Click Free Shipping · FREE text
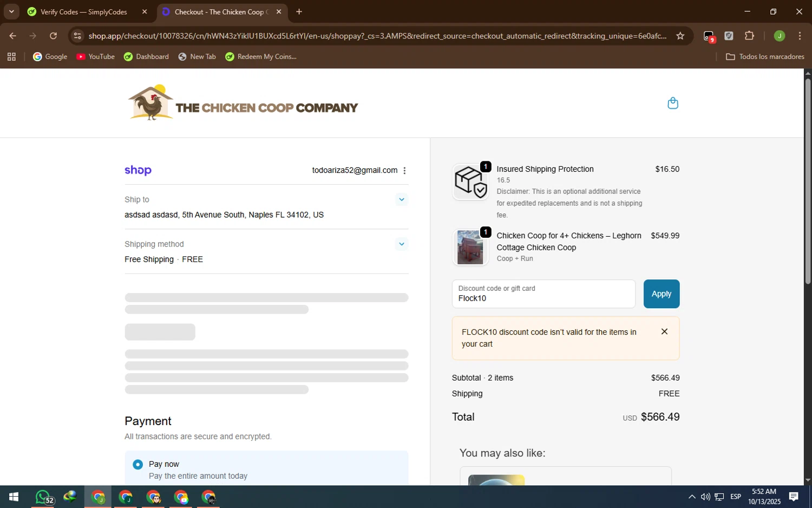Viewport: 812px width, 508px height. 163,259
